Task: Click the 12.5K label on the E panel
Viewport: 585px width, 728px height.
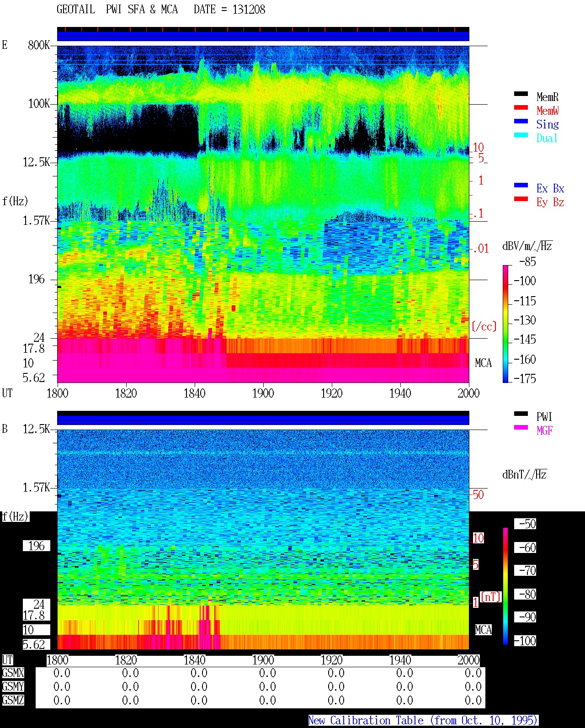Action: [37, 162]
